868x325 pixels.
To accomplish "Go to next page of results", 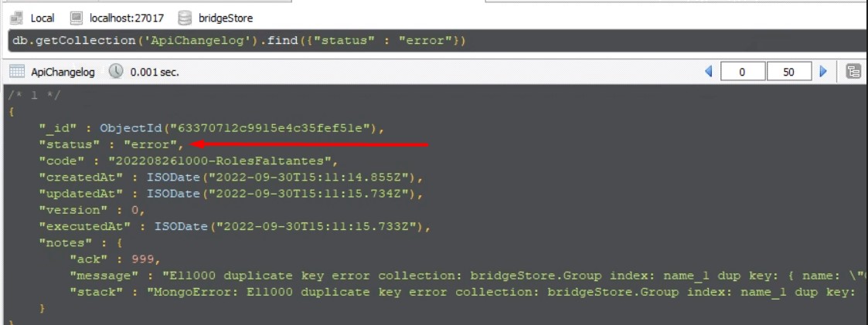I will point(823,72).
